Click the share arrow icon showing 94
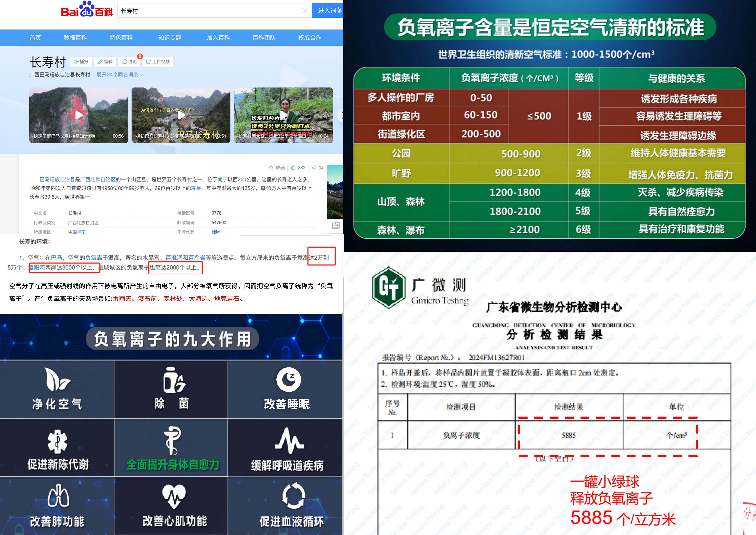This screenshot has height=535, width=756. tap(314, 168)
